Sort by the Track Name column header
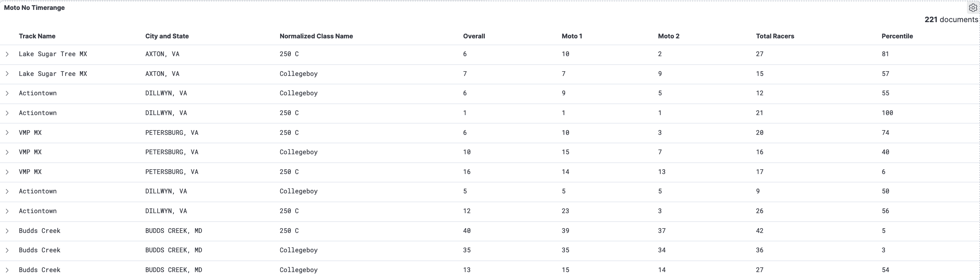Screen dimensions: 980x280 [37, 36]
